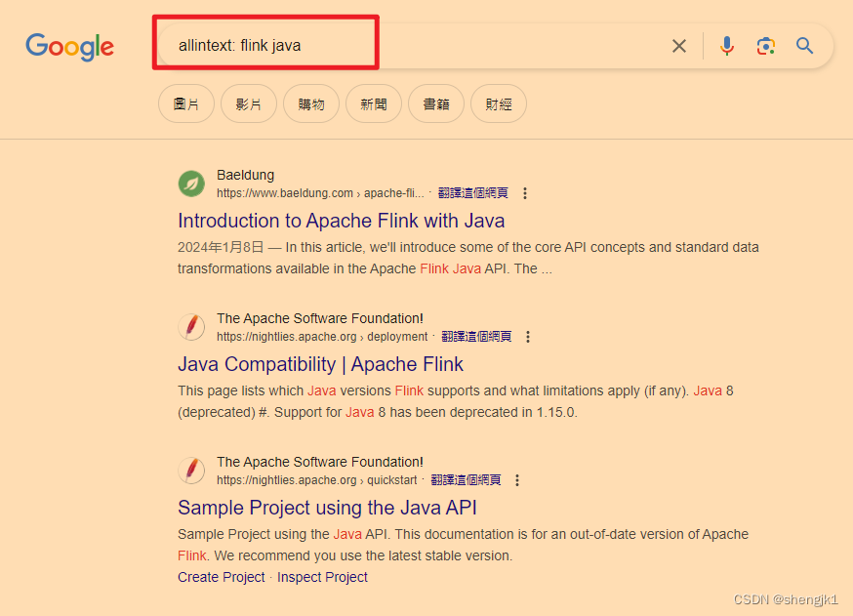The height and width of the screenshot is (616, 853).
Task: Open the Create Project sitelink
Action: (222, 577)
